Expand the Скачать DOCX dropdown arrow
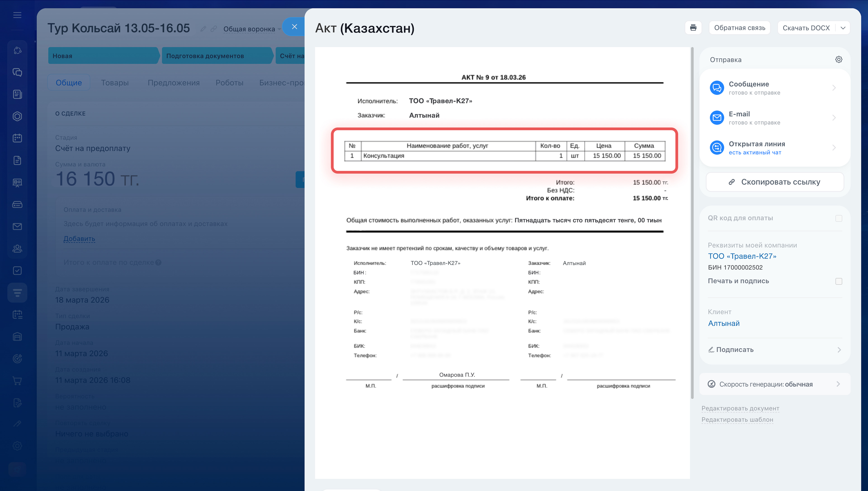This screenshot has height=491, width=868. click(843, 28)
